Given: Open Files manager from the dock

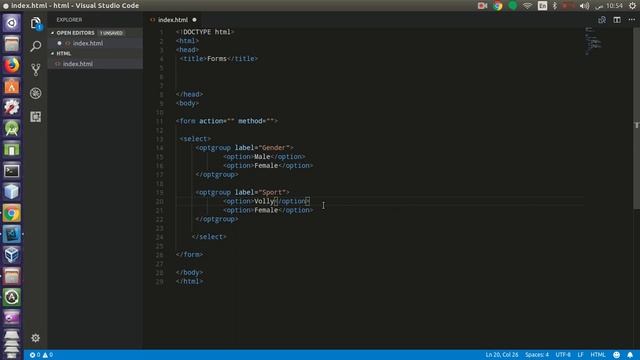Looking at the screenshot, I should point(11,44).
